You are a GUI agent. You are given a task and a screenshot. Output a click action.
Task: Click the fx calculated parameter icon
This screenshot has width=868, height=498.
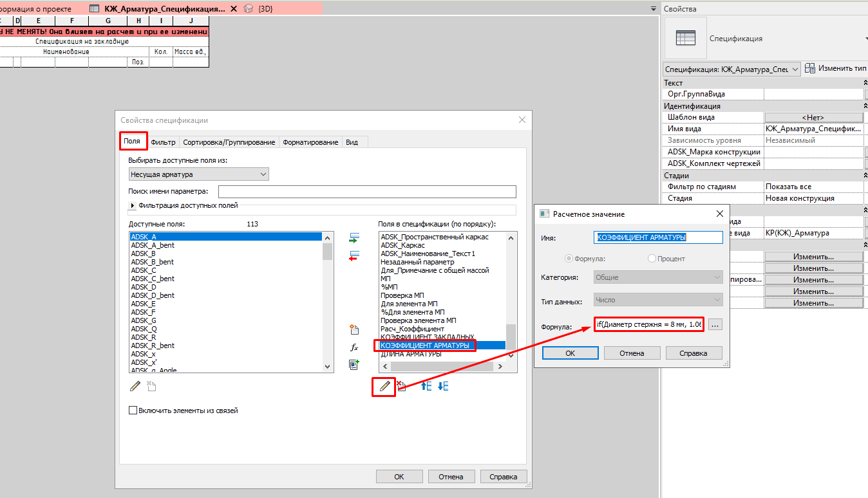pos(354,347)
